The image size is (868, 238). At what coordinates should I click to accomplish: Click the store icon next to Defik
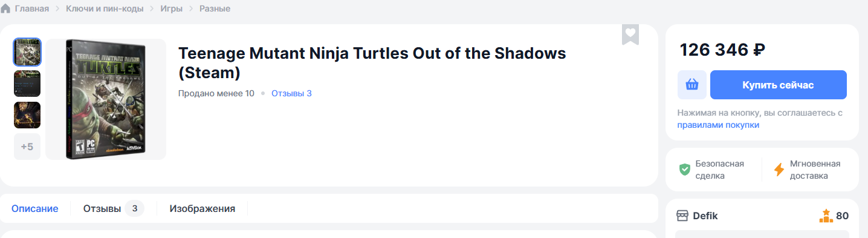(x=682, y=216)
